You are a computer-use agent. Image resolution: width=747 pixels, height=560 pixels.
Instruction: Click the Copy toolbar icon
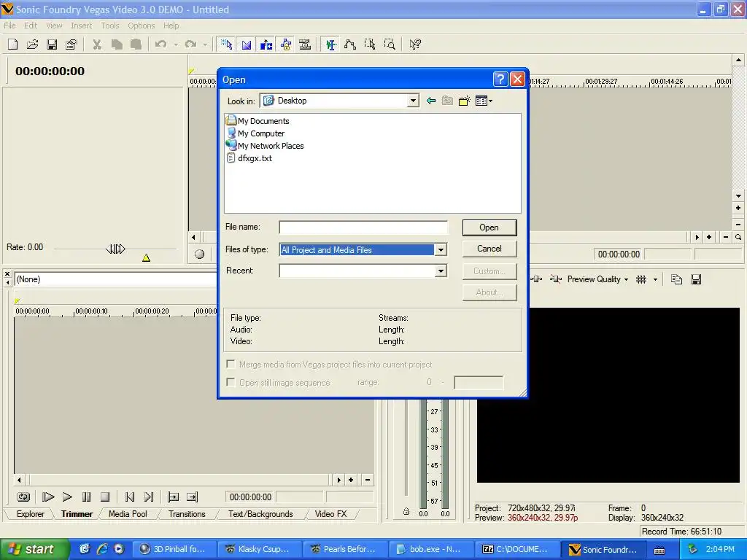117,44
